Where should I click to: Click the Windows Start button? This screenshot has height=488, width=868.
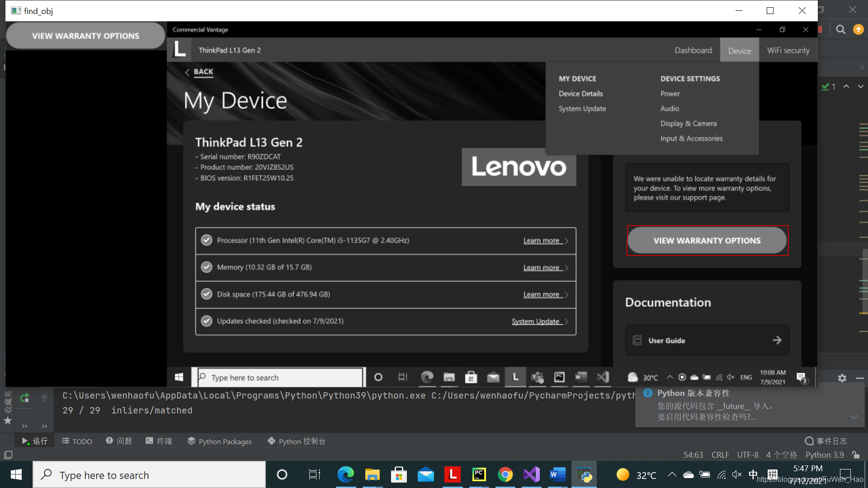(x=16, y=474)
